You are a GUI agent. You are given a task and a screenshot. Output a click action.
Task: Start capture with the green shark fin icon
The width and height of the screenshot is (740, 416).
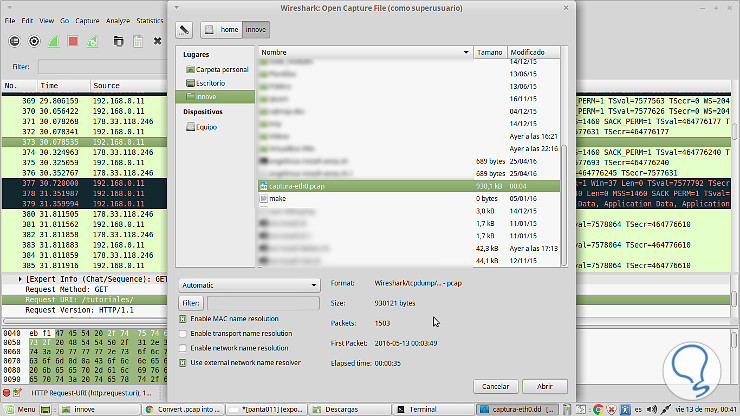[53, 41]
